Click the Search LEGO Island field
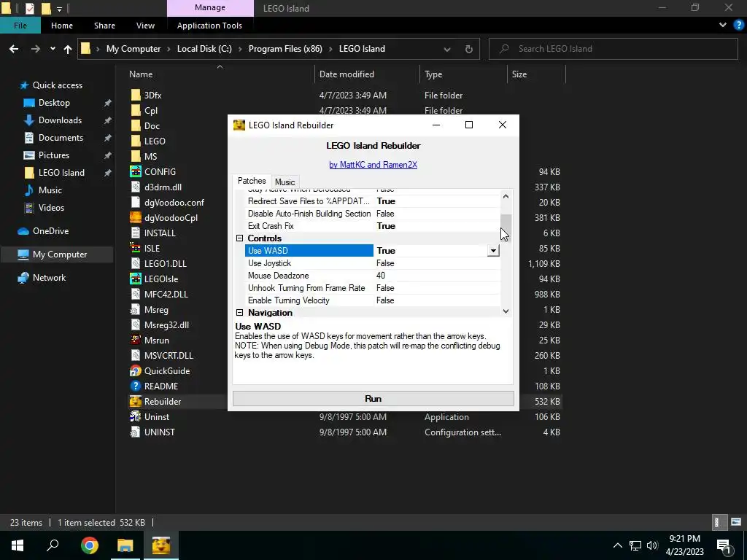This screenshot has height=560, width=747. click(x=613, y=49)
